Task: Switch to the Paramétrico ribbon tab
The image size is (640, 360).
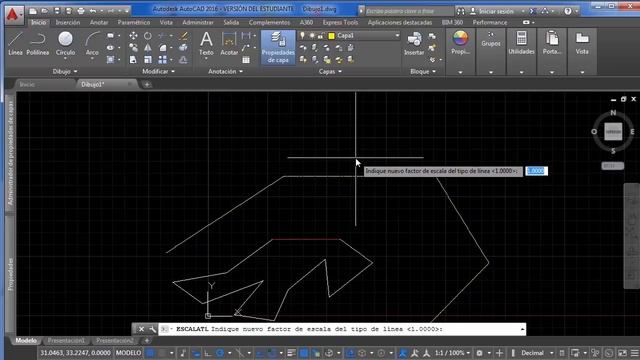Action: point(134,22)
